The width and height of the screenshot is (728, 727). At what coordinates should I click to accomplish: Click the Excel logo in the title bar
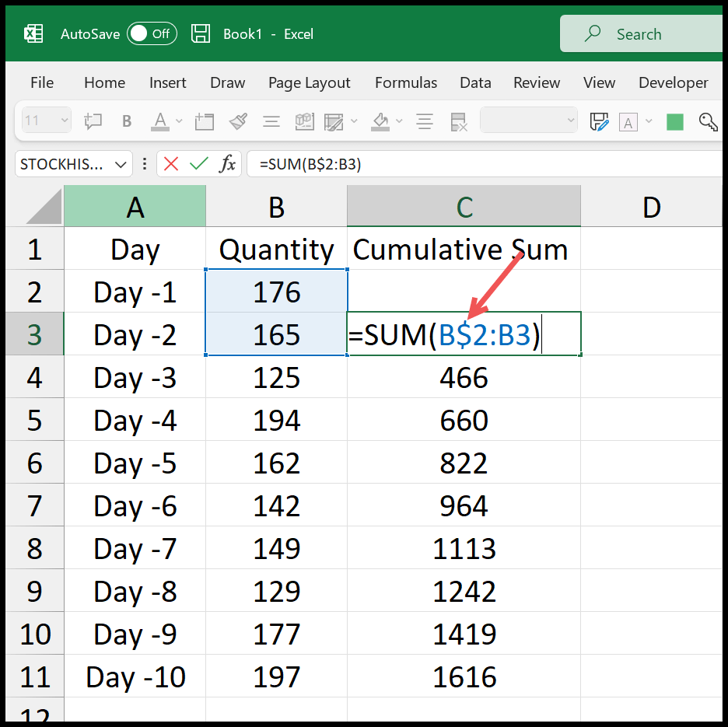coord(33,33)
